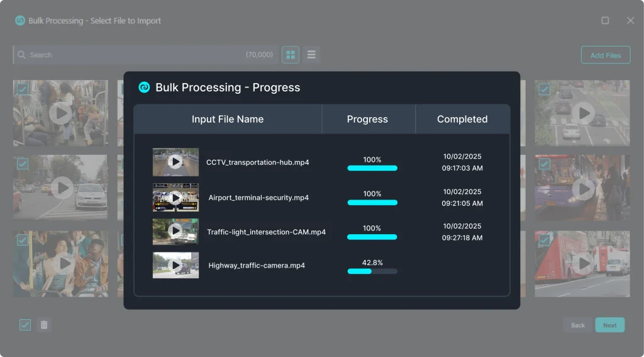Play the Airport_terminal-security.mp4 thumbnail
Image resolution: width=644 pixels, height=357 pixels.
(175, 198)
